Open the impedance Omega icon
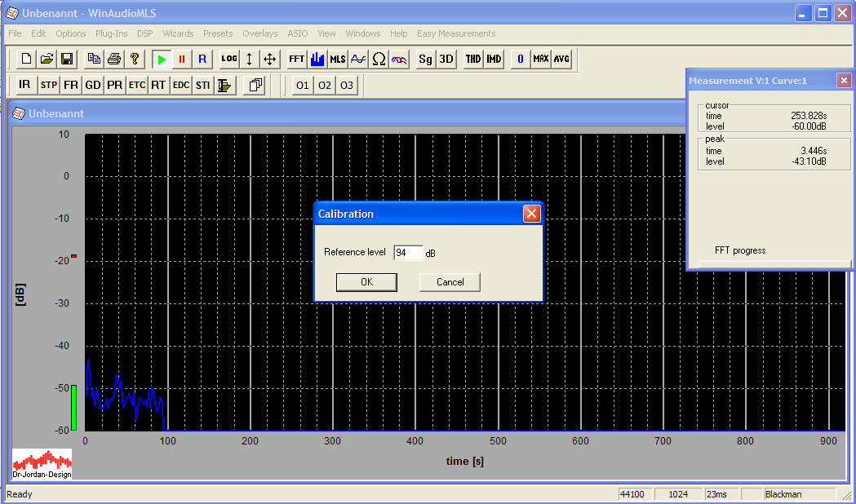This screenshot has height=504, width=856. click(x=379, y=60)
